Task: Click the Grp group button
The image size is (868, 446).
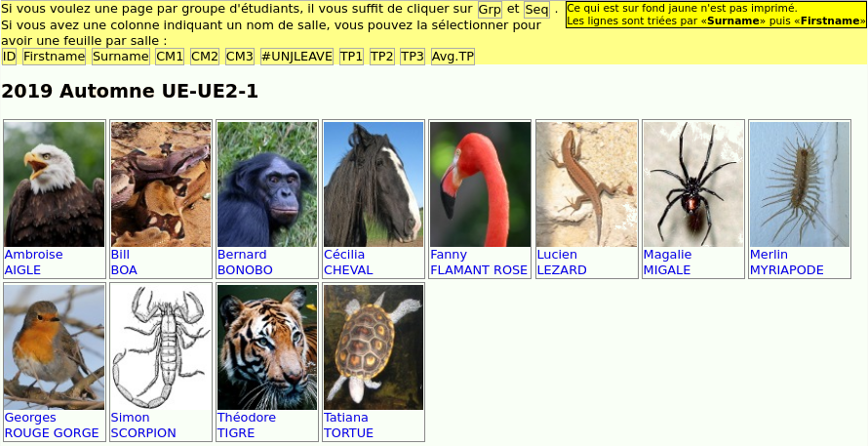Action: 490,10
